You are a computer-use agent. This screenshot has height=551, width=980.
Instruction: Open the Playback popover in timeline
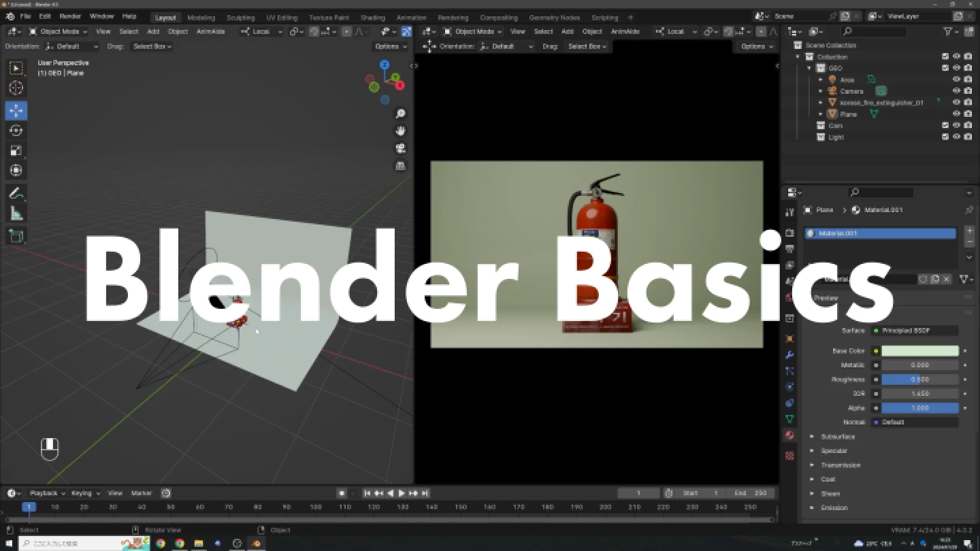47,493
